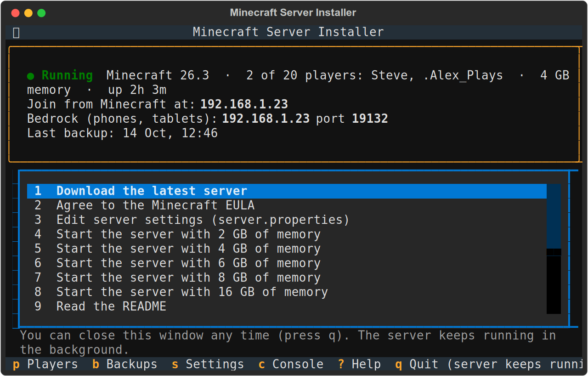Click the Bedrock port number 19132
This screenshot has width=588, height=376.
pos(370,119)
